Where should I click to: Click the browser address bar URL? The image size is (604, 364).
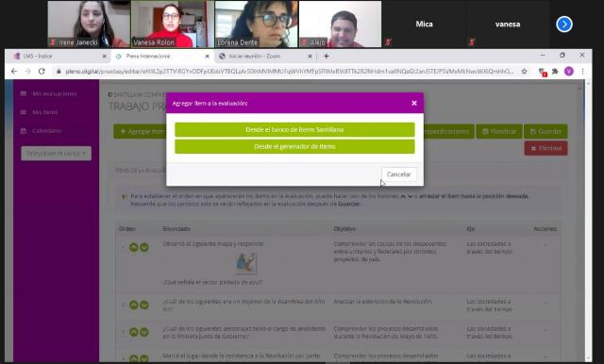[x=289, y=71]
